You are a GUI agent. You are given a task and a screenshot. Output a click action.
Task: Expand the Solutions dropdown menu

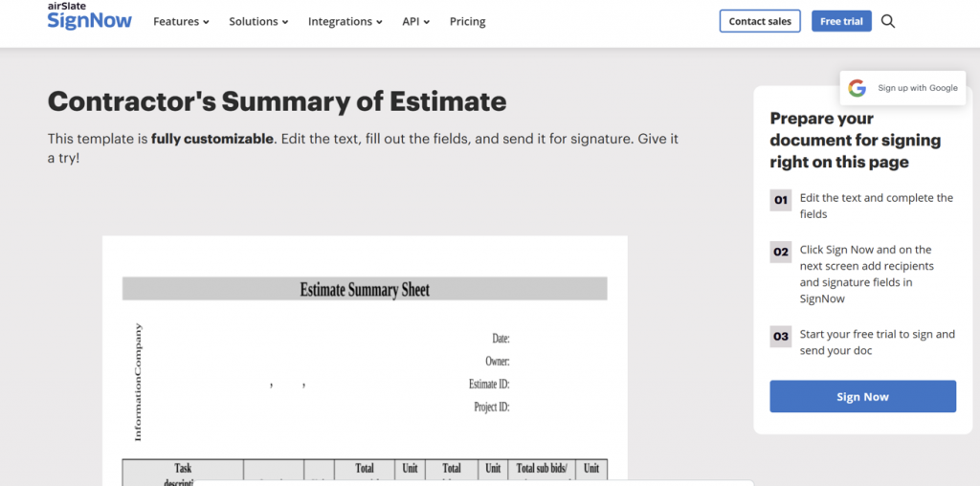(258, 21)
